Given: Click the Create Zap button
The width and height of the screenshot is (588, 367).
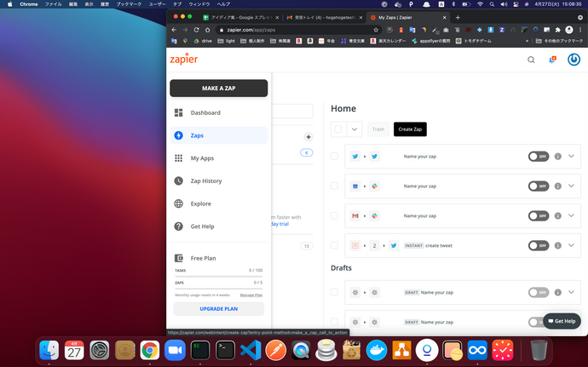Looking at the screenshot, I should coord(410,129).
